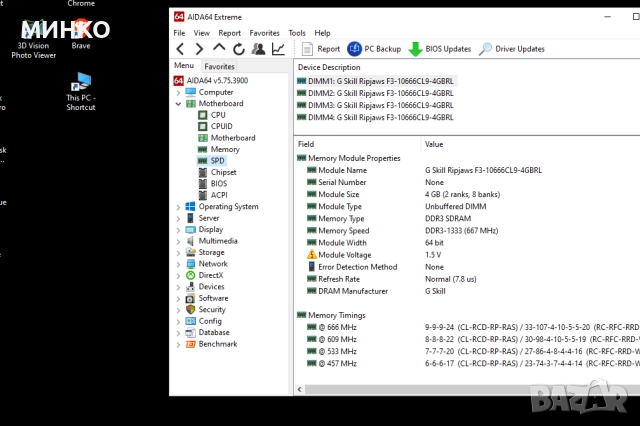
Task: Select the Chipset item under Motherboard
Action: (x=223, y=172)
